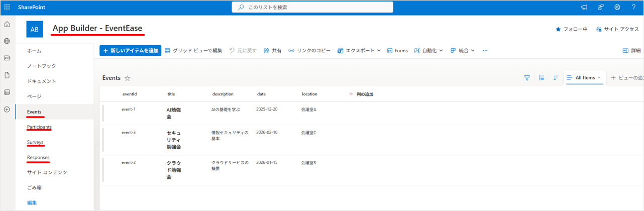Screen dimensions: 644x211
Task: Open the app launcher waffle icon
Action: pyautogui.click(x=7, y=8)
